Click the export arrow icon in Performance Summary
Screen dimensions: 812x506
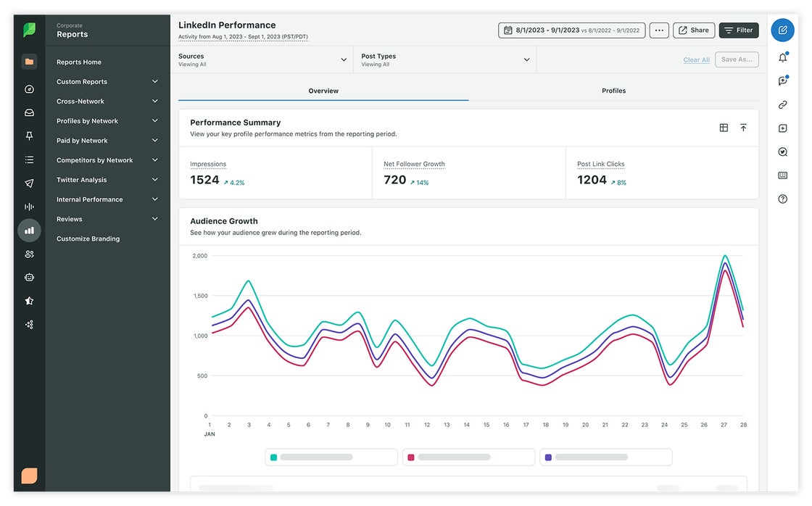[x=743, y=127]
